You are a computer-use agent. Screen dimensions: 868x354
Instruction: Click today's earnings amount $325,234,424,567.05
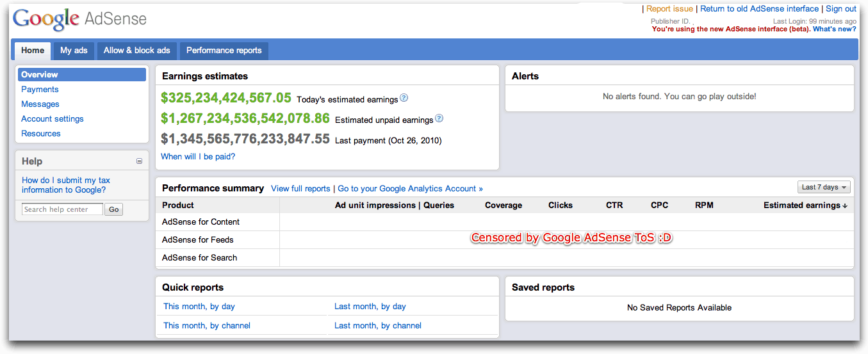[226, 98]
